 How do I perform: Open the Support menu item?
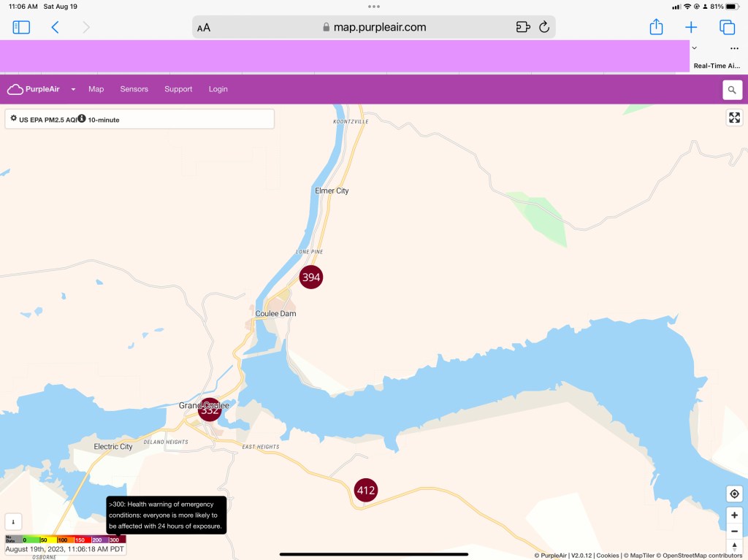[178, 89]
